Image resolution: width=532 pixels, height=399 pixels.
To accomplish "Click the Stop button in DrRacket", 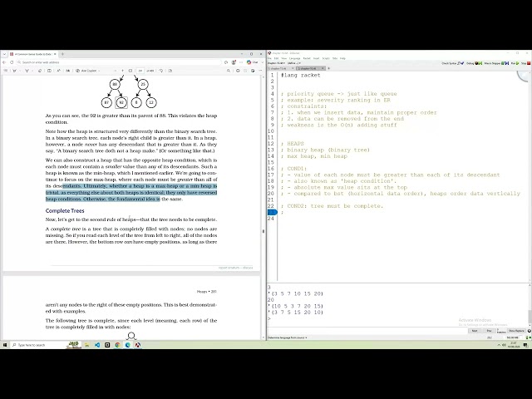I will coord(525,63).
